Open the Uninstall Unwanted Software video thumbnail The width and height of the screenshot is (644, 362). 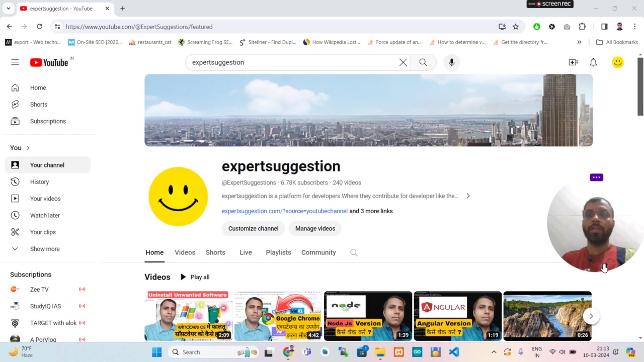[x=188, y=316]
